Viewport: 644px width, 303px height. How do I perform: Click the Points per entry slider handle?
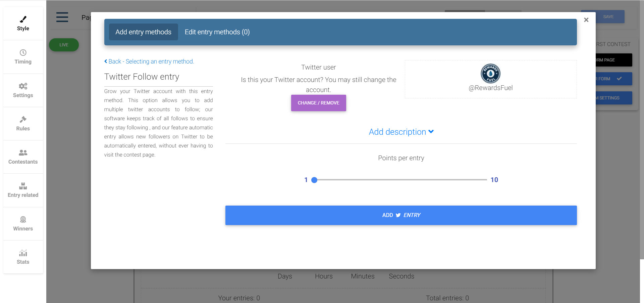(314, 180)
